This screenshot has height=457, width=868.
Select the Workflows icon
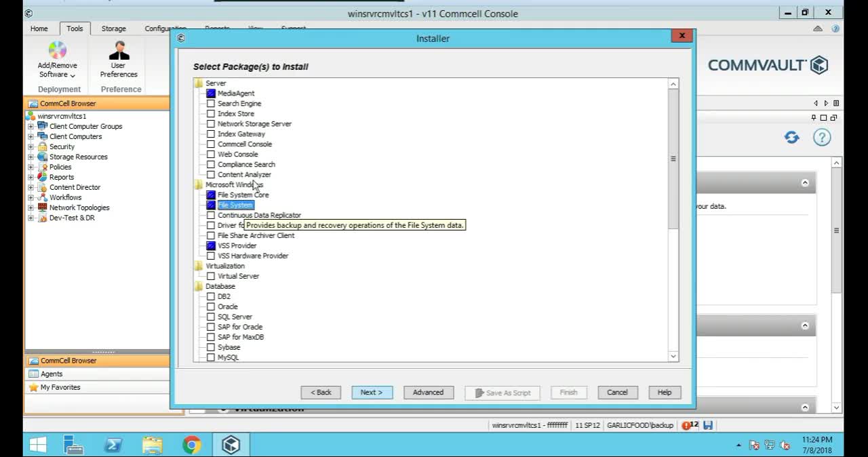tap(42, 197)
